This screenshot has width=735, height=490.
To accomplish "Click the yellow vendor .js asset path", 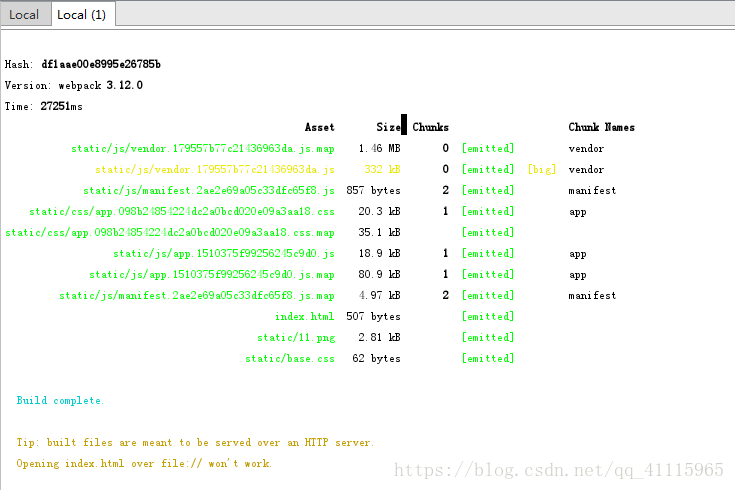I will click(214, 170).
